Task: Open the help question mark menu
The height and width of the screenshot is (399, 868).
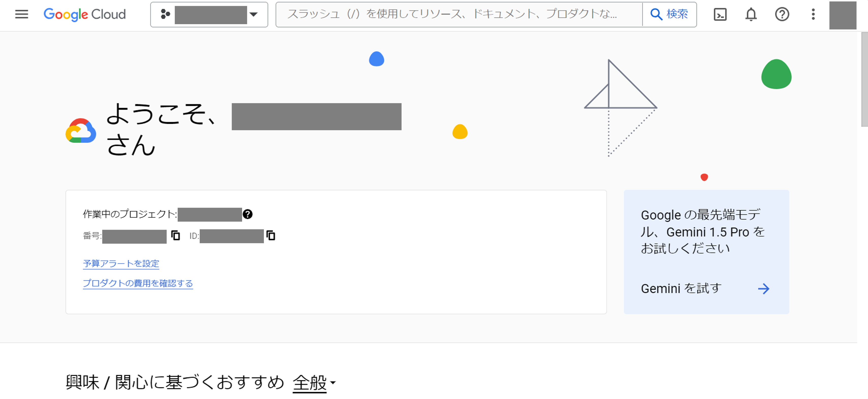Action: tap(782, 14)
